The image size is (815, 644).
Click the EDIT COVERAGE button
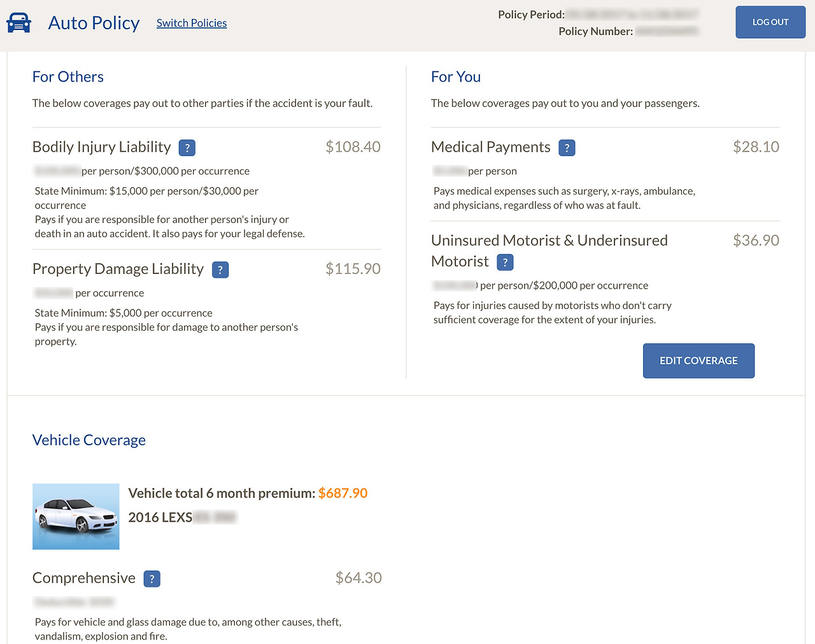[698, 361]
